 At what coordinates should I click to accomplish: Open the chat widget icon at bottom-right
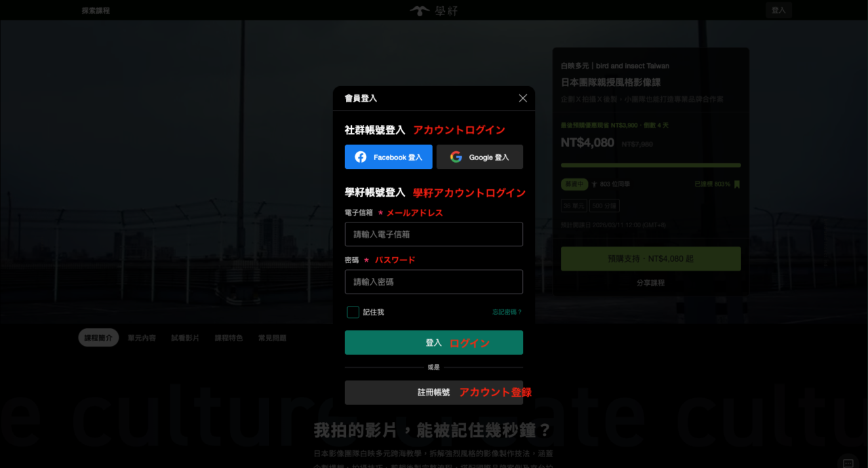coord(848,462)
